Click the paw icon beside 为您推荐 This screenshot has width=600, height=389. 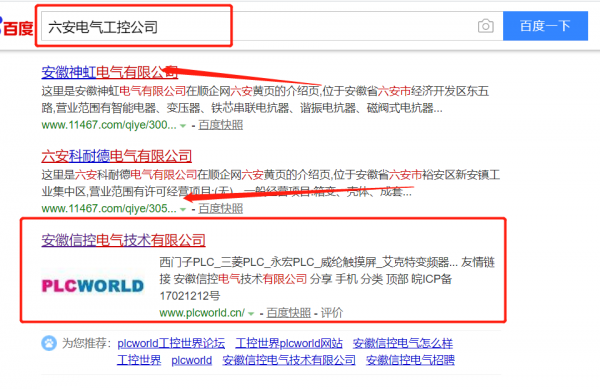[x=49, y=343]
